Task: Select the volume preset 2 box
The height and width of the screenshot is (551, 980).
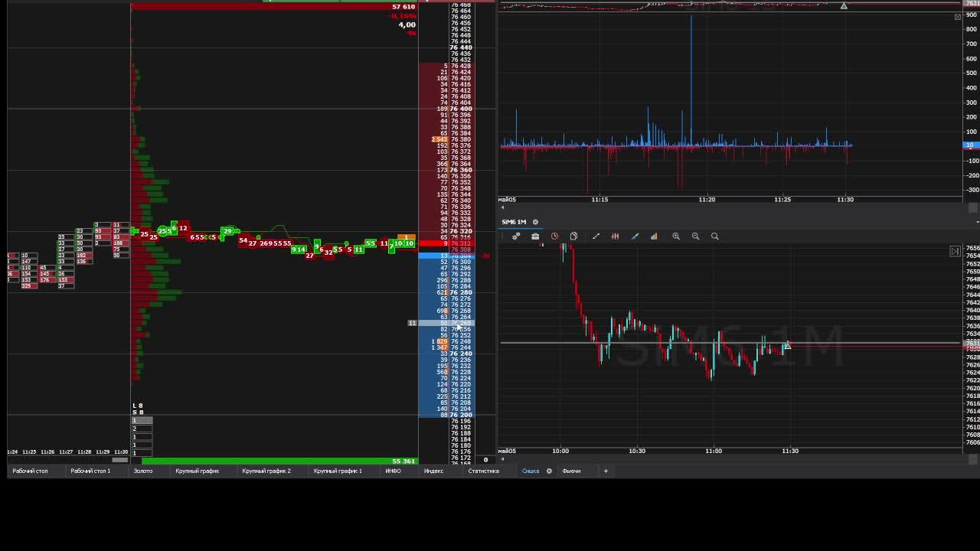Action: 142,429
